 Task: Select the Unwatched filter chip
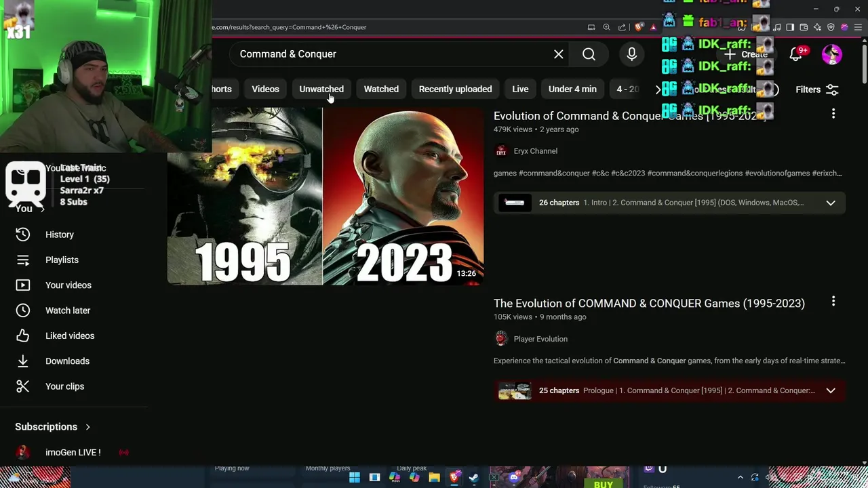click(321, 89)
